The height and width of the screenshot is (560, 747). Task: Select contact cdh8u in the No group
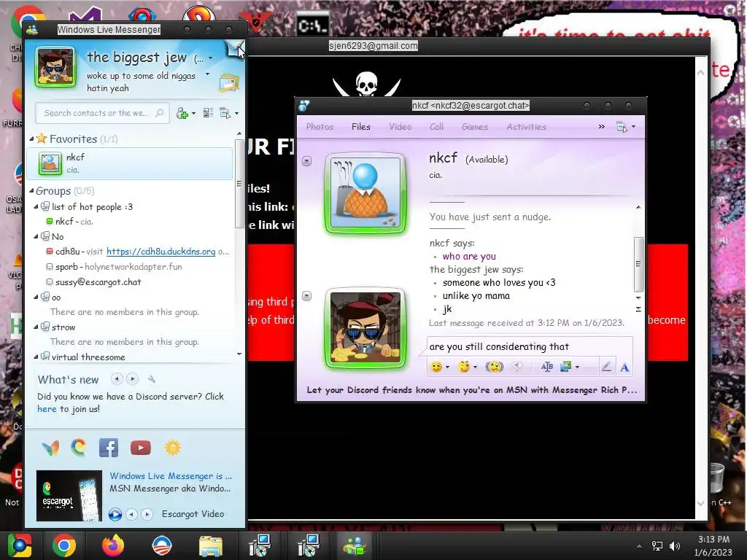(138, 252)
